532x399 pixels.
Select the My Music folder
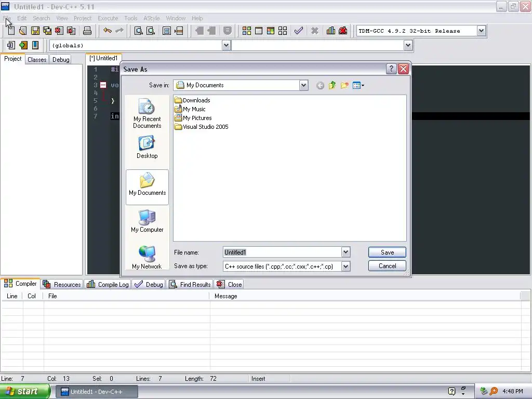190,109
